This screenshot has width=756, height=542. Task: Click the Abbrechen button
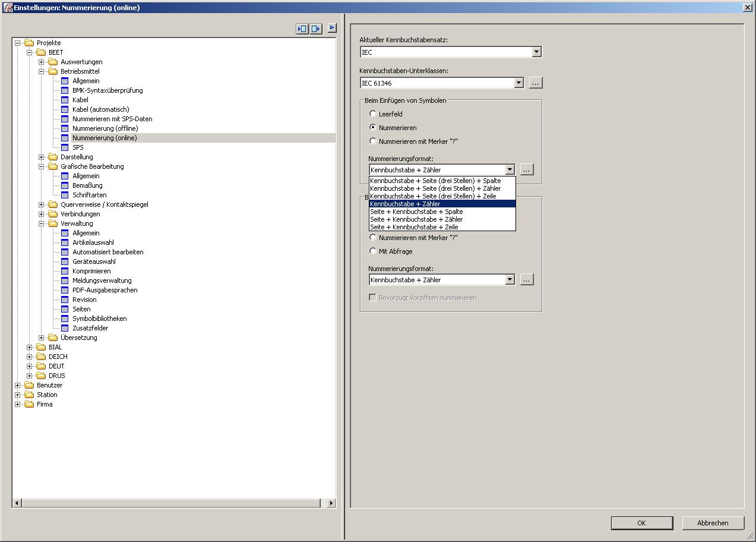click(x=713, y=523)
